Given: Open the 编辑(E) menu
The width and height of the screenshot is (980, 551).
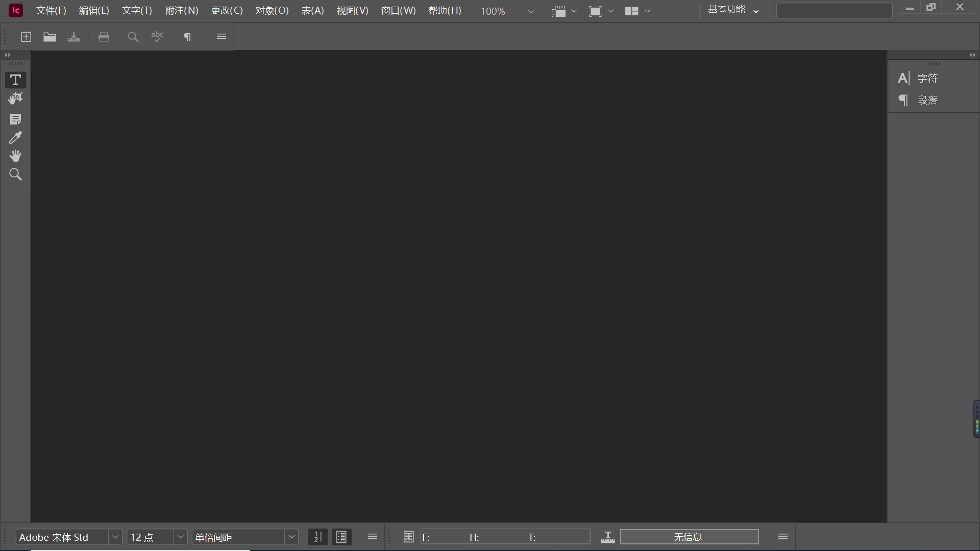Looking at the screenshot, I should click(x=94, y=11).
